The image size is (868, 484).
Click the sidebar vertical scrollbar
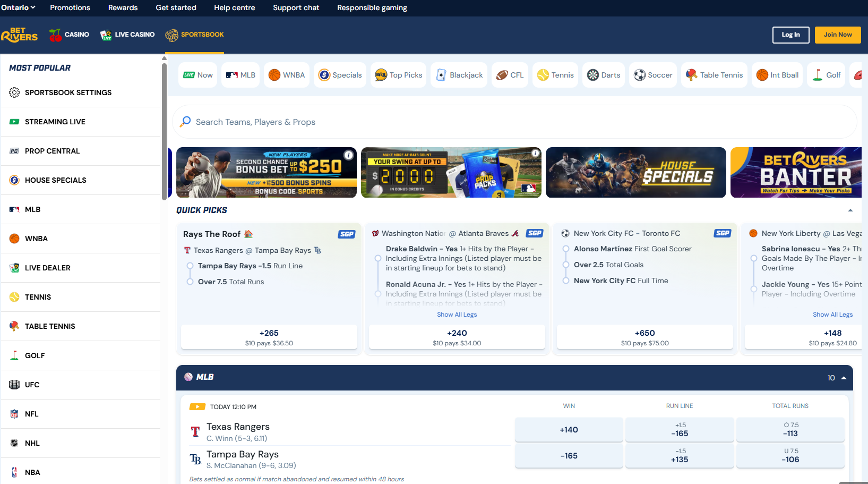click(x=164, y=132)
